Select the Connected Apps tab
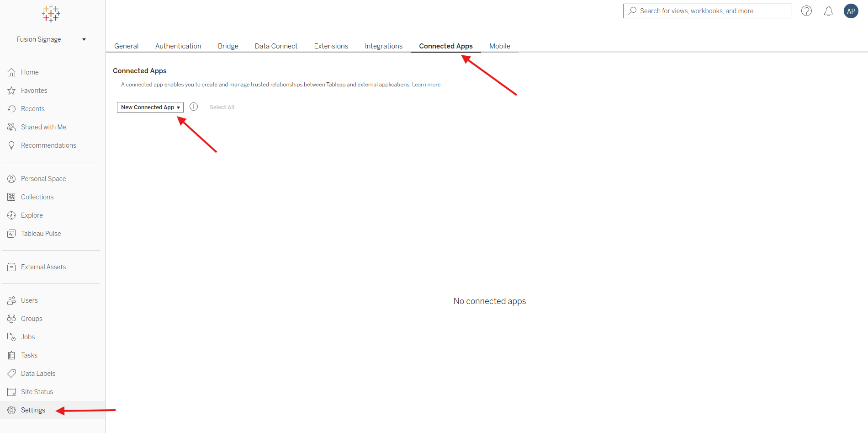 [446, 46]
